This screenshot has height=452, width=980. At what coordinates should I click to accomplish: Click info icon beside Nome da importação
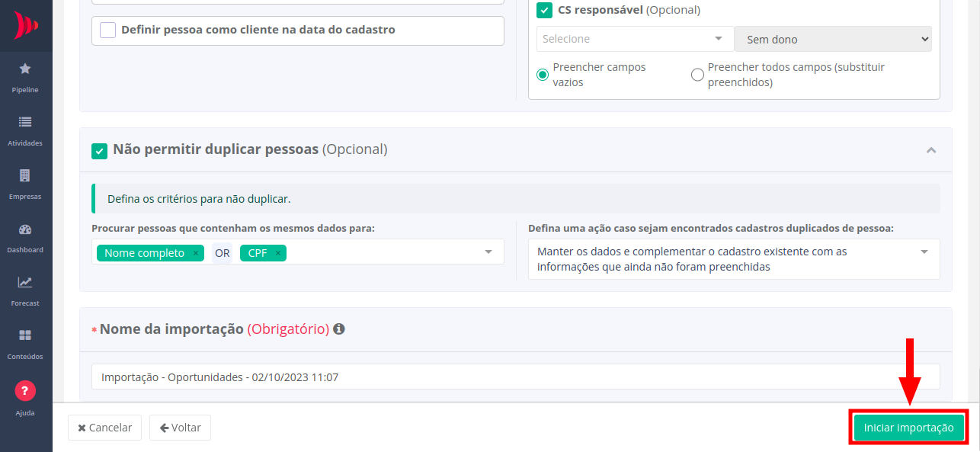339,329
